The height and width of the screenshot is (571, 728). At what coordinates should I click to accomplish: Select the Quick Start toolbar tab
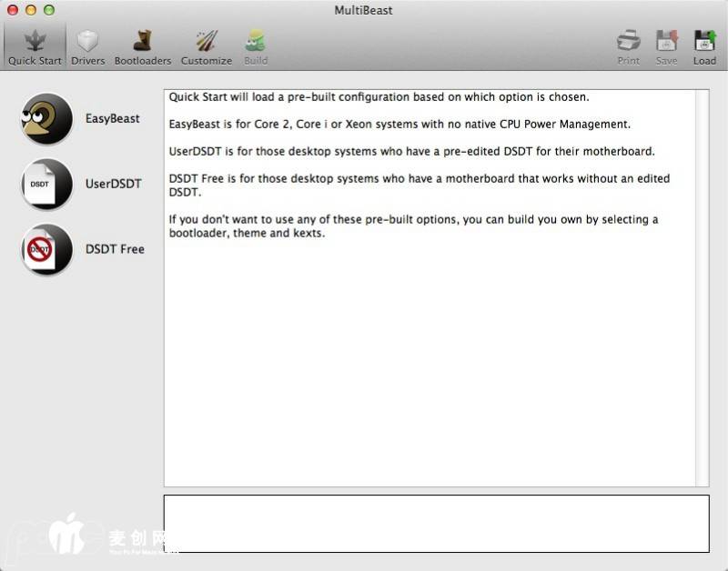(x=35, y=45)
